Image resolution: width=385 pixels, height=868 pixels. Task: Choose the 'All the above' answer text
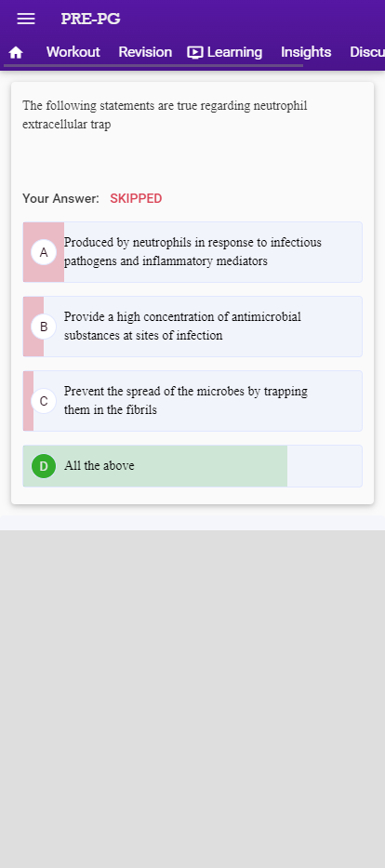[99, 465]
